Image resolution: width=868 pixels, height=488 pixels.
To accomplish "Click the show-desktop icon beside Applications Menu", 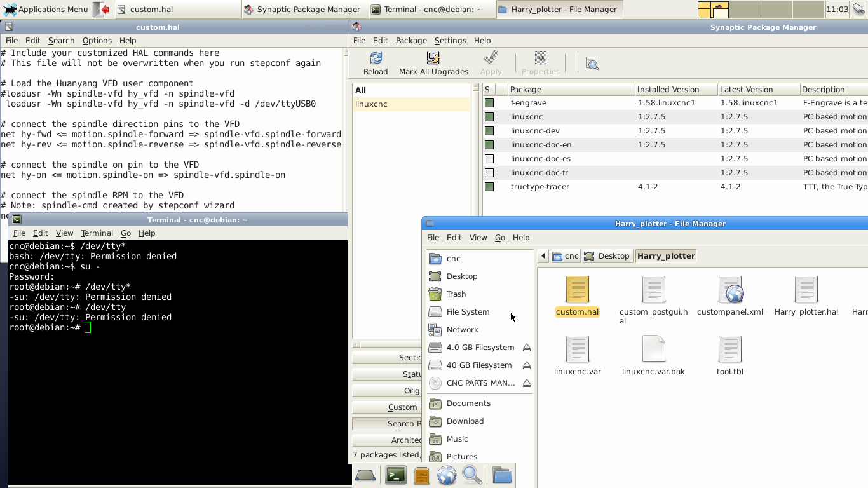I will click(102, 9).
